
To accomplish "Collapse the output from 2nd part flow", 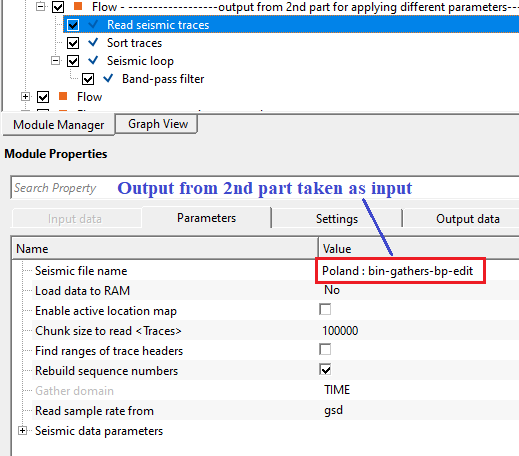I will point(40,6).
